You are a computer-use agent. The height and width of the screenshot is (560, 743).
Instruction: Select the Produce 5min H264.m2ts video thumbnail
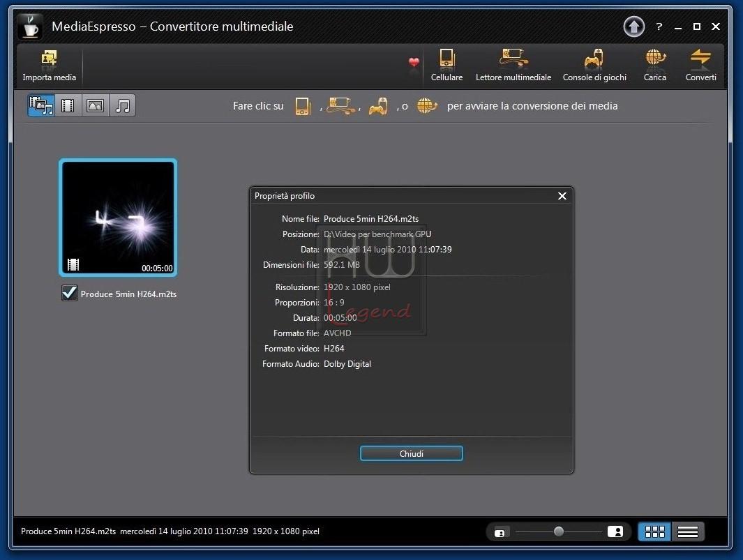[118, 218]
